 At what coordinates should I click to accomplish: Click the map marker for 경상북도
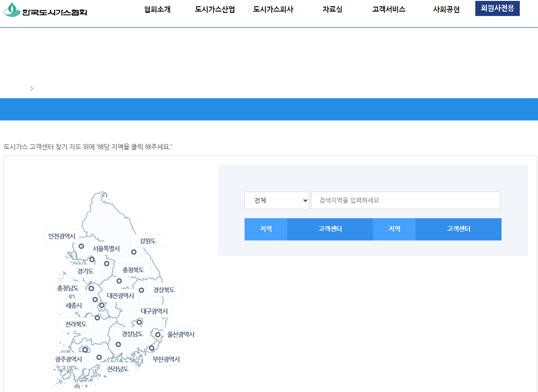point(141,290)
